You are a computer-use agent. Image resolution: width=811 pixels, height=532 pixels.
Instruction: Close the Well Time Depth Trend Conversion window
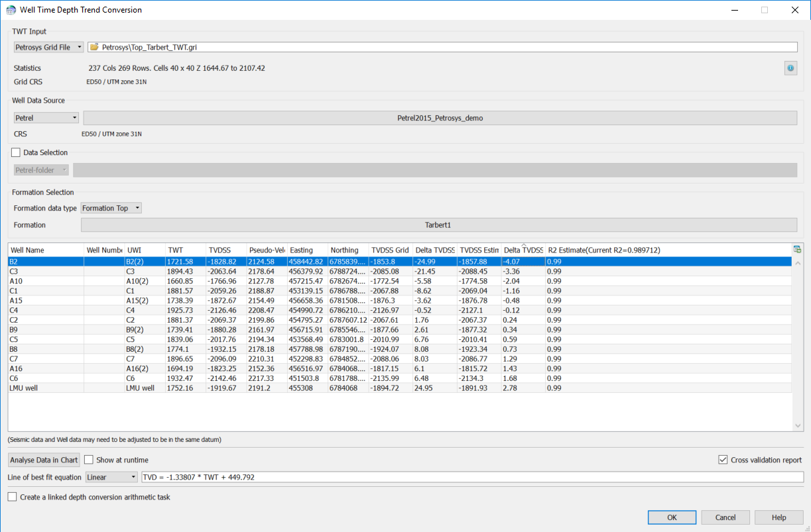[x=794, y=10]
